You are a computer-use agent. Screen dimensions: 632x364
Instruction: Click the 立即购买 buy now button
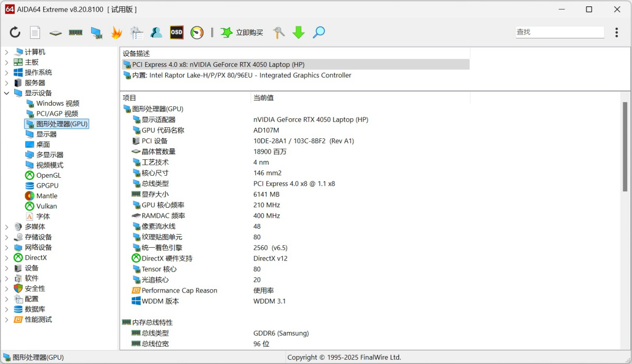click(242, 33)
